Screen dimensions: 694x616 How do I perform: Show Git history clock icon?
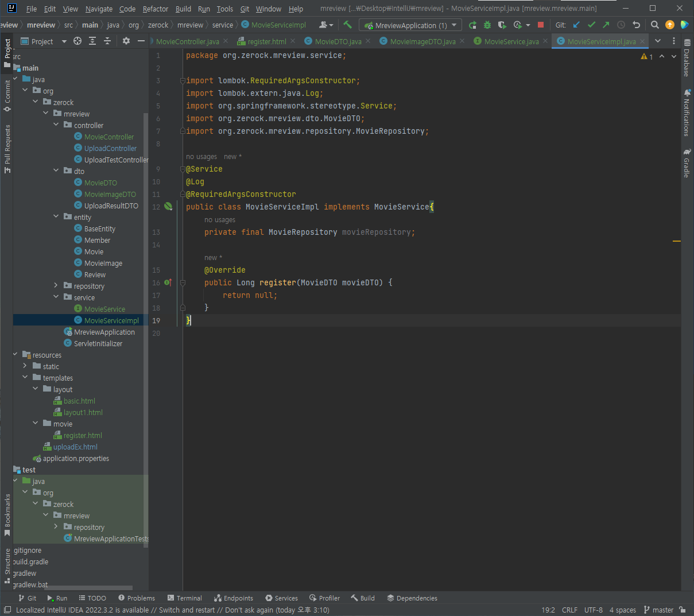click(x=621, y=25)
